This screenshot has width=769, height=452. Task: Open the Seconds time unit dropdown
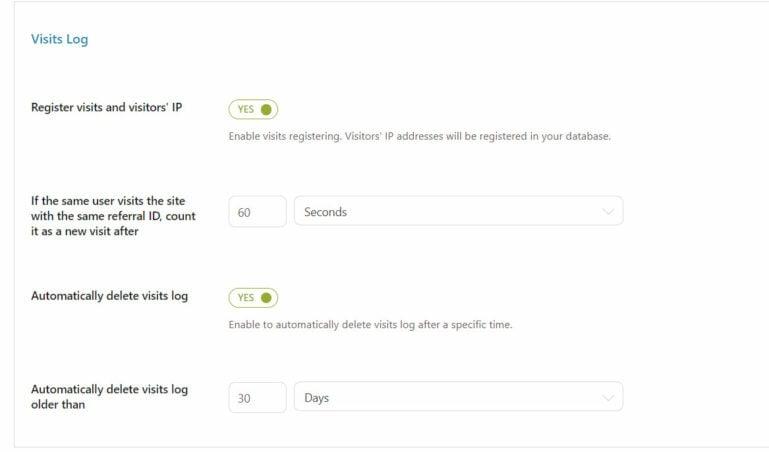pyautogui.click(x=459, y=211)
